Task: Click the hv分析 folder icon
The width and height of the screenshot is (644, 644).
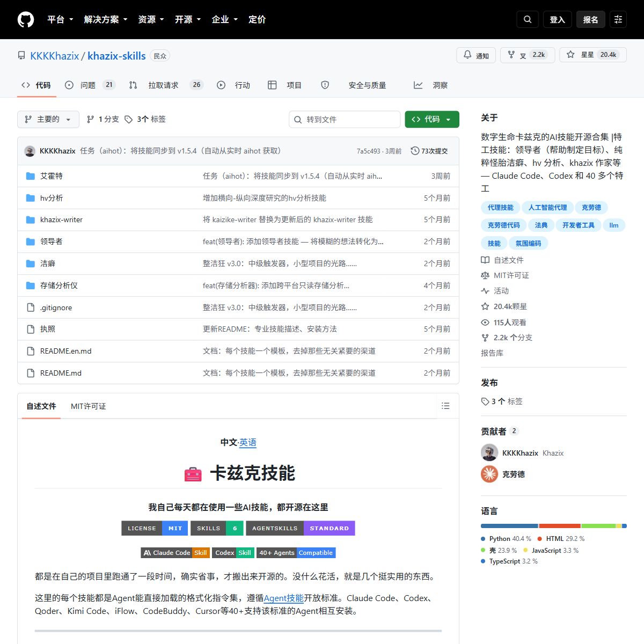Action: [31, 198]
